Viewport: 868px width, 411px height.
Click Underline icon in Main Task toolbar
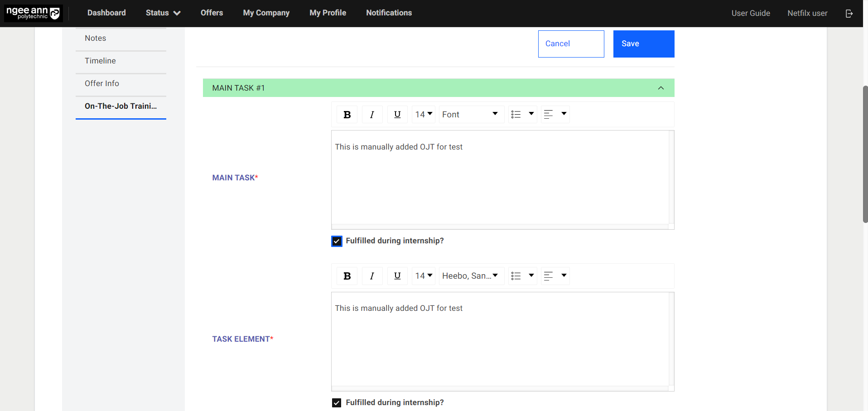[x=397, y=115]
